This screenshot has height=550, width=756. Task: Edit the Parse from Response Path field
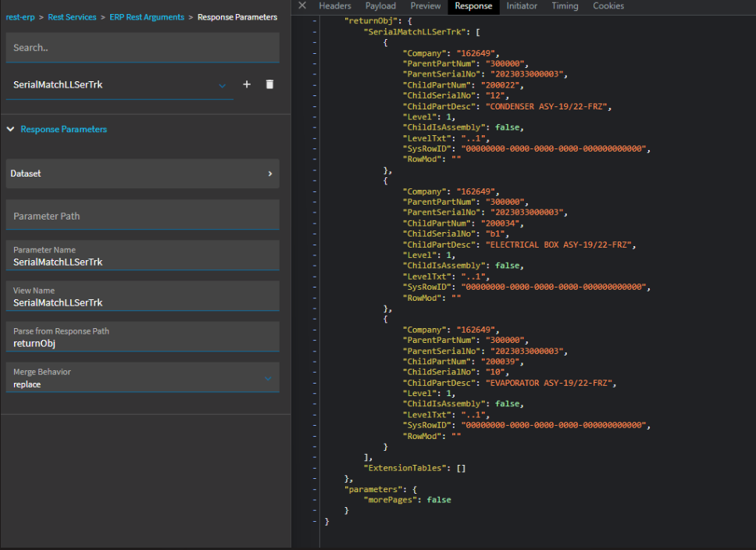point(142,338)
